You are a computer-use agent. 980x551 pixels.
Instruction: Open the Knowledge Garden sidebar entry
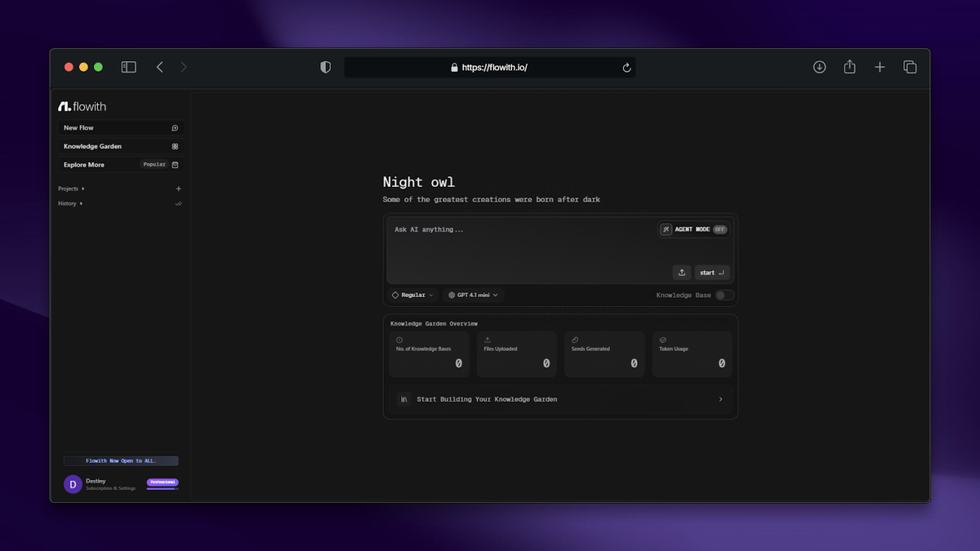(121, 146)
